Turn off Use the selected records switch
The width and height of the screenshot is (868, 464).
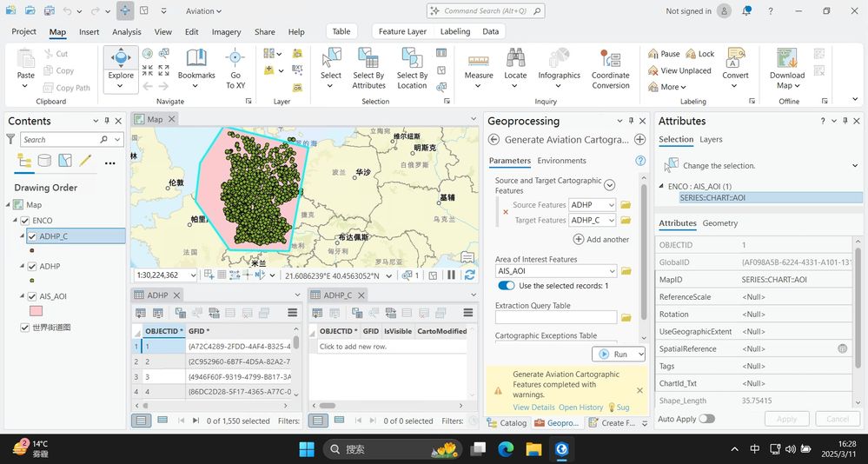506,286
